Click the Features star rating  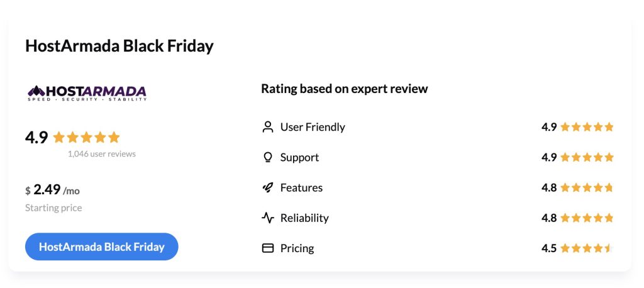[586, 187]
